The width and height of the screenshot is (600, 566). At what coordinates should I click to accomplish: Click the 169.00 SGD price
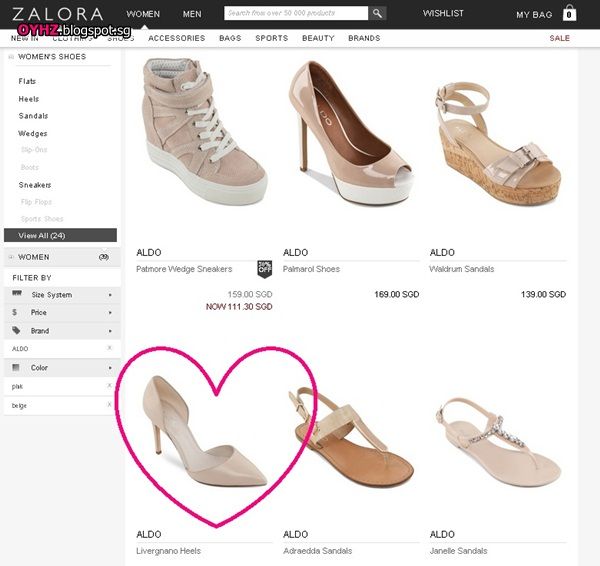coord(397,294)
